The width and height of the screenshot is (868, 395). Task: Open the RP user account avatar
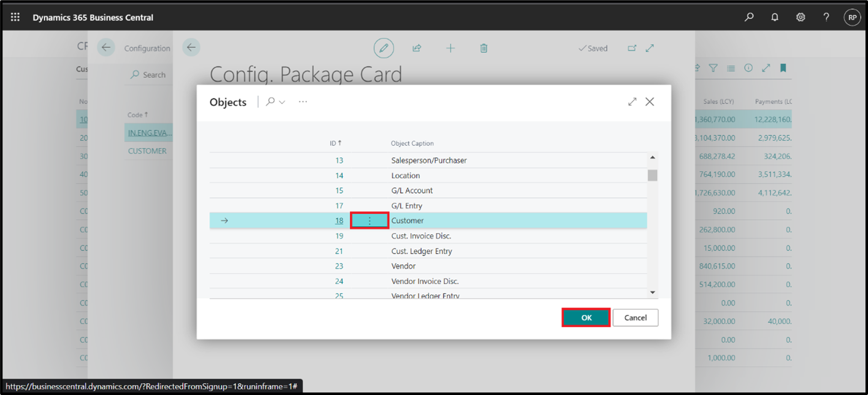(x=852, y=18)
